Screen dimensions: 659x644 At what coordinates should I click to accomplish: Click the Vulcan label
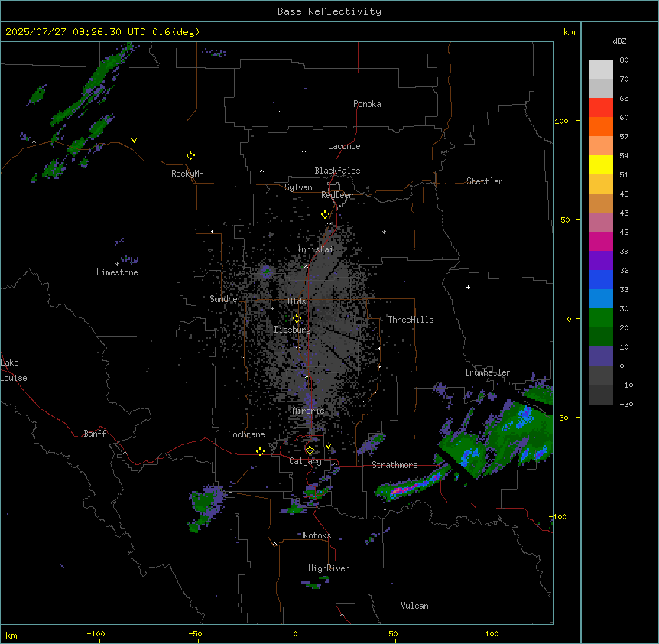(x=414, y=606)
